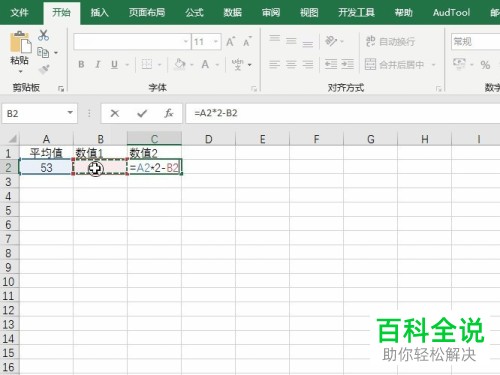
Task: Open the 合并后居中 dropdown arrow
Action: click(434, 65)
